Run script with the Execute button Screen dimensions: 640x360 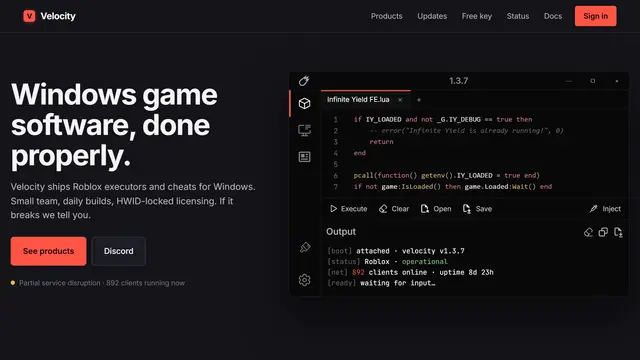click(x=349, y=209)
